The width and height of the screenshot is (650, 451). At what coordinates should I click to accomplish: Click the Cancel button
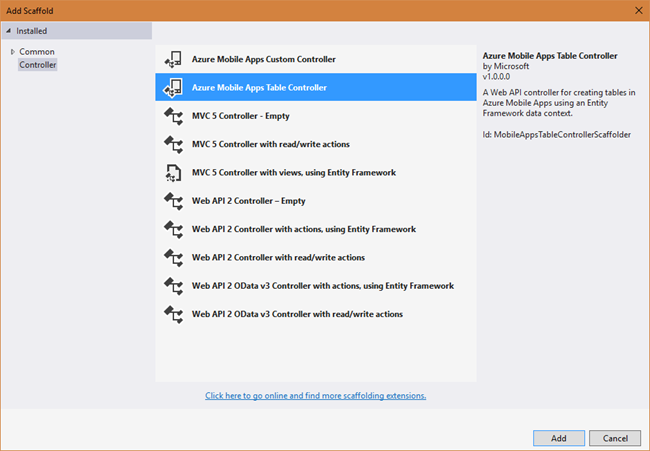(x=615, y=438)
